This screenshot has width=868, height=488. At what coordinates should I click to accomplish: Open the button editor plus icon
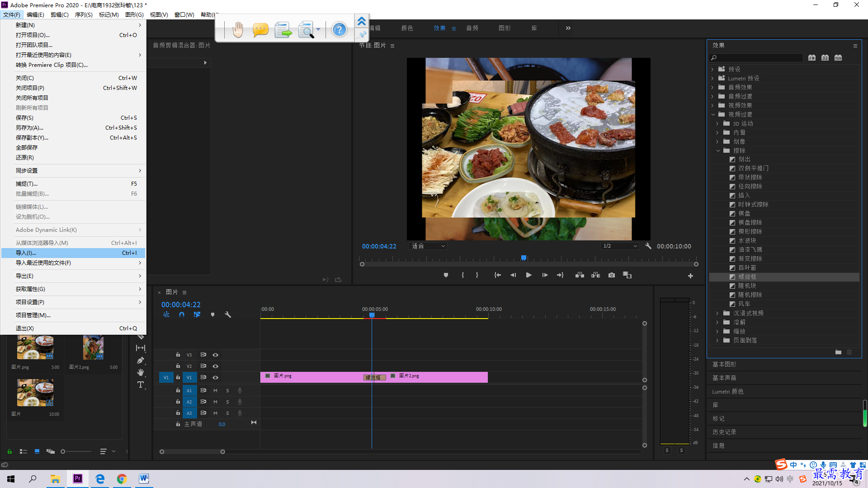coord(690,276)
